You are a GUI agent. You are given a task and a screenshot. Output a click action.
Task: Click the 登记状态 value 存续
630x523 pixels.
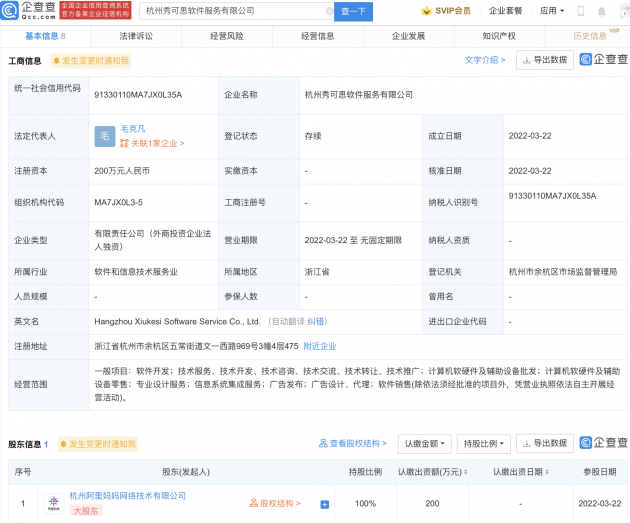pyautogui.click(x=313, y=137)
